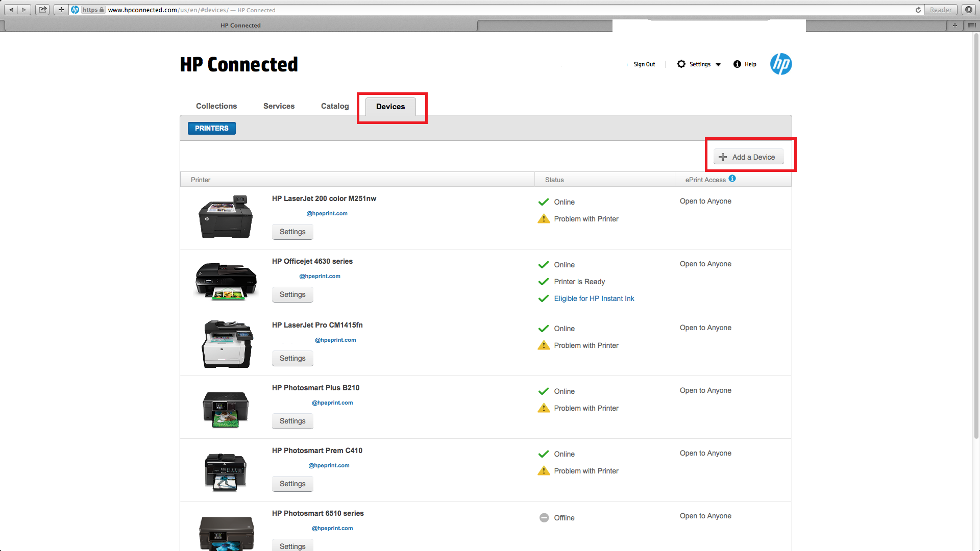Click browser back navigation arrow
This screenshot has width=980, height=551.
tap(11, 10)
